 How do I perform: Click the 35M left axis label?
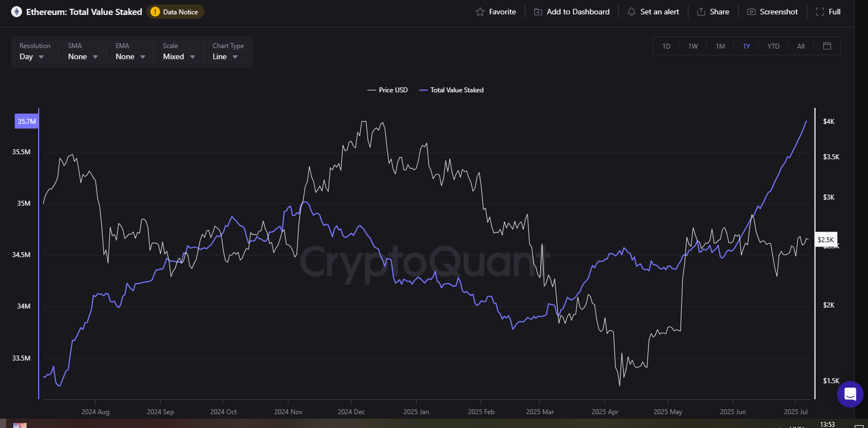tap(24, 203)
